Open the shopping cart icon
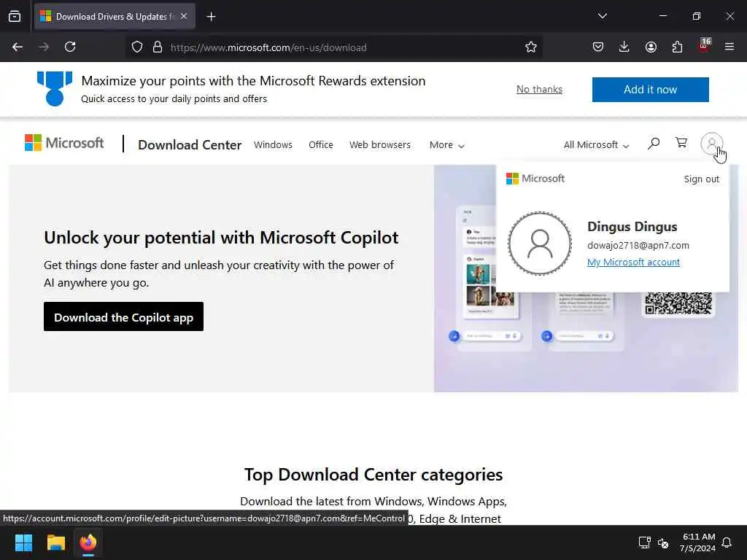Screen dimensions: 747x560 (681, 143)
